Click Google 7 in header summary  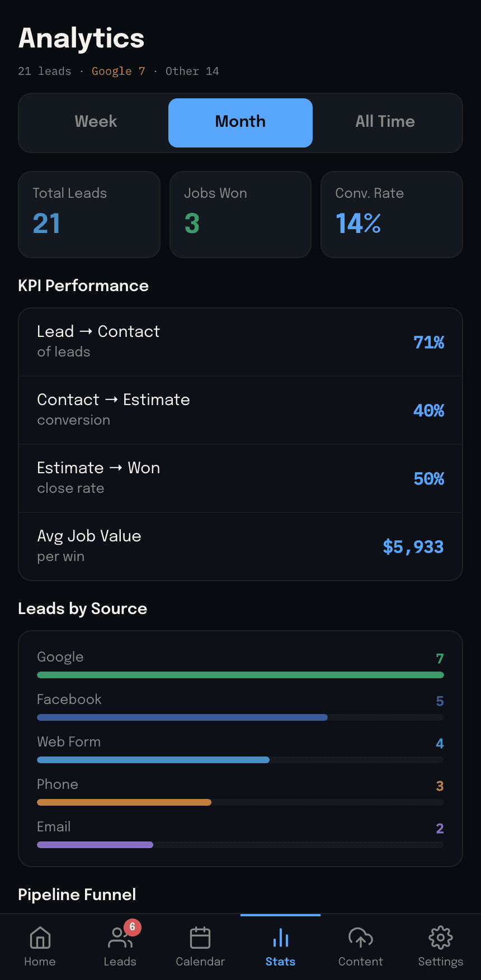(x=119, y=72)
